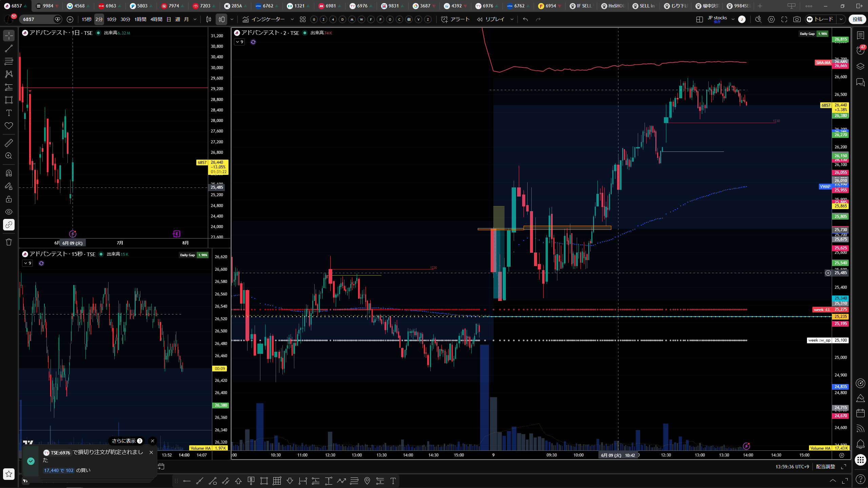
Task: Expand the トレード dropdown arrow
Action: coord(841,19)
